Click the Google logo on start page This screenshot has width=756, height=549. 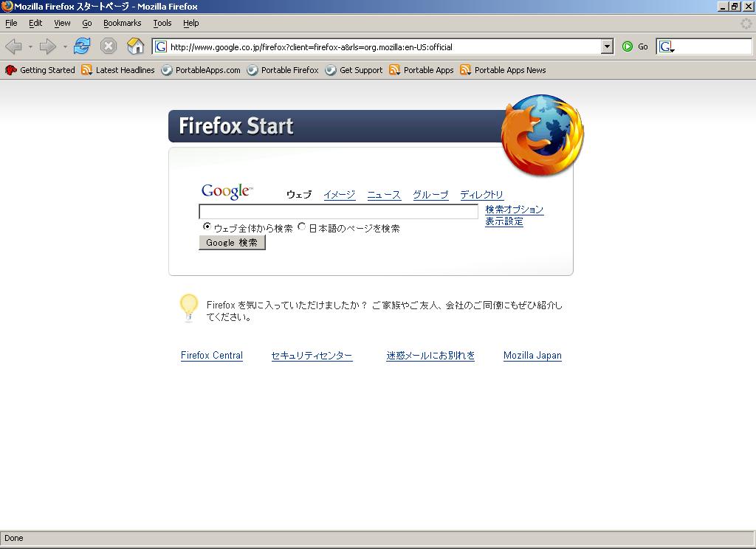(x=227, y=191)
